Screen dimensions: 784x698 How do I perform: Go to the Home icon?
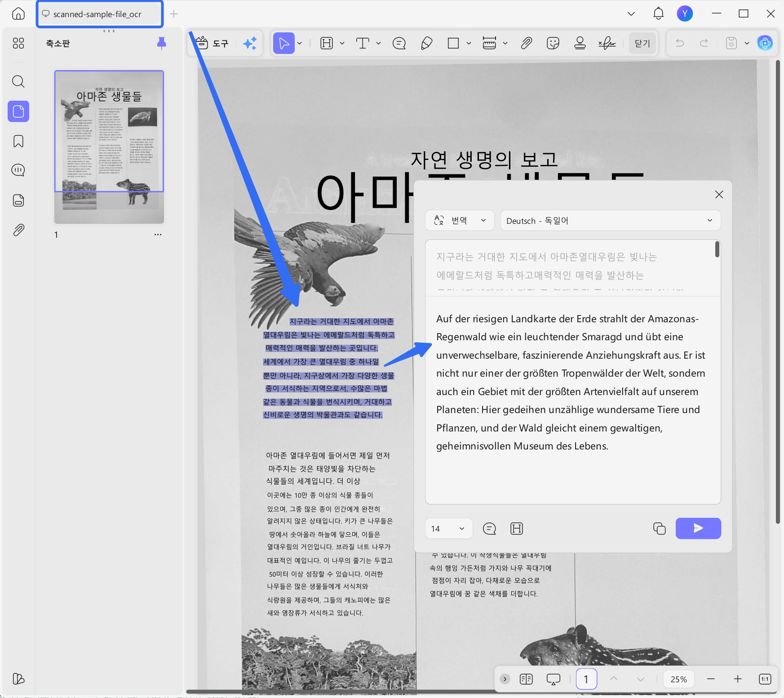pyautogui.click(x=18, y=13)
